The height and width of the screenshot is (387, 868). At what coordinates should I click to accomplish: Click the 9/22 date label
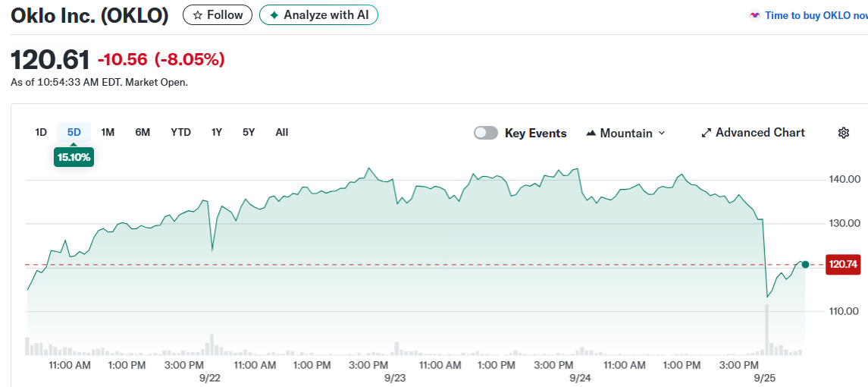pos(210,378)
